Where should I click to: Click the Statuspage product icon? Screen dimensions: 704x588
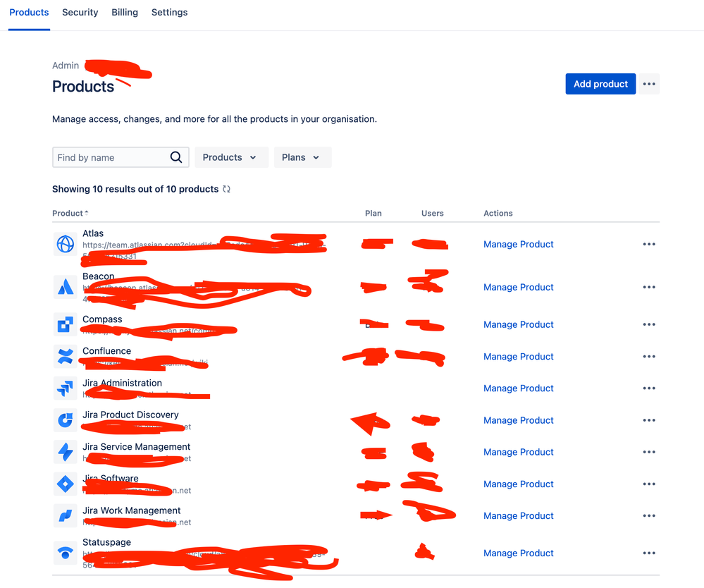(x=65, y=553)
